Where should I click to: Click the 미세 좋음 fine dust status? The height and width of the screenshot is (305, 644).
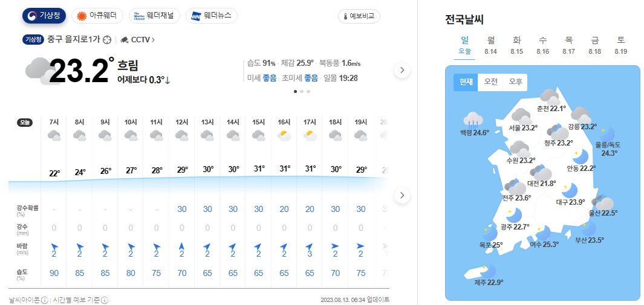(x=262, y=78)
